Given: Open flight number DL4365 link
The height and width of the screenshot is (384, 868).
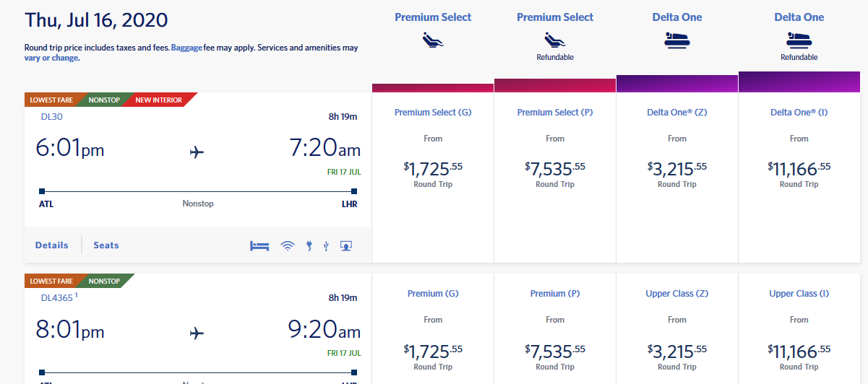Looking at the screenshot, I should coord(58,297).
